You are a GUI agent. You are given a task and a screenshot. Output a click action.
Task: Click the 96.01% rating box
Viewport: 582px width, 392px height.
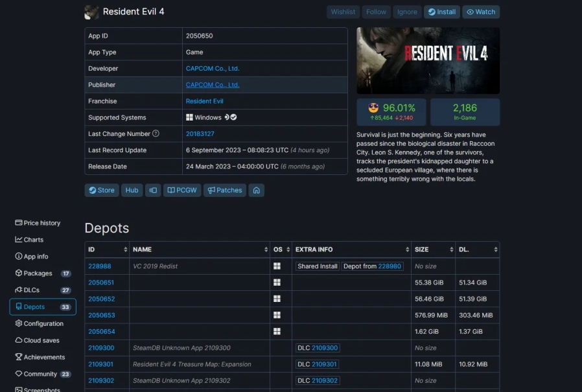click(391, 112)
